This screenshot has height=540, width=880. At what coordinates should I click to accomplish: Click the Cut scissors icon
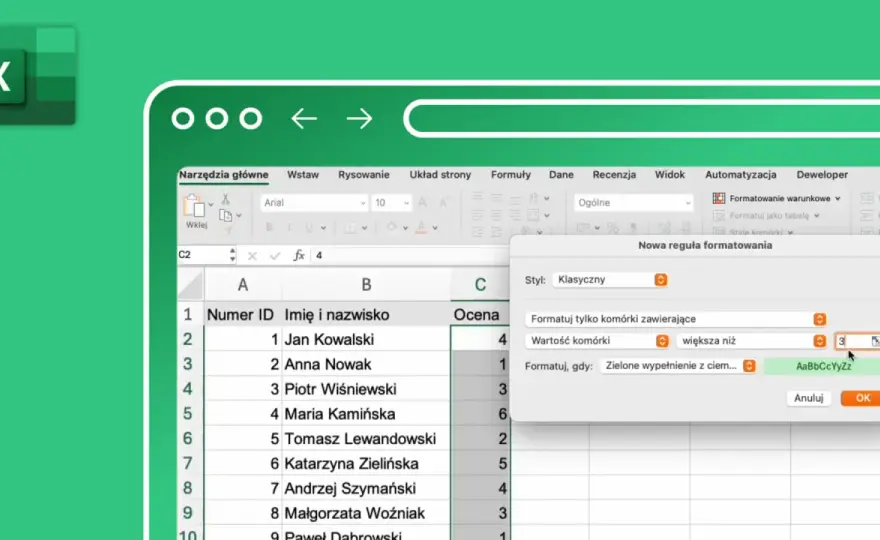[226, 199]
